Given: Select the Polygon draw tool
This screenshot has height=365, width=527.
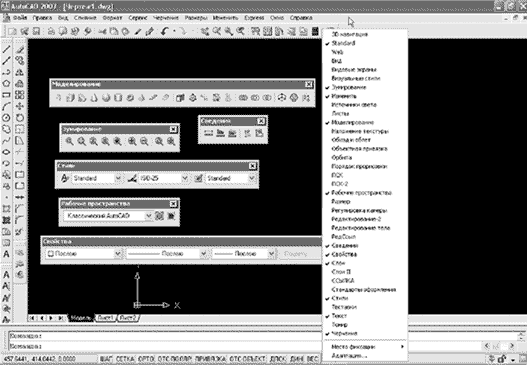Looking at the screenshot, I should pos(6,83).
